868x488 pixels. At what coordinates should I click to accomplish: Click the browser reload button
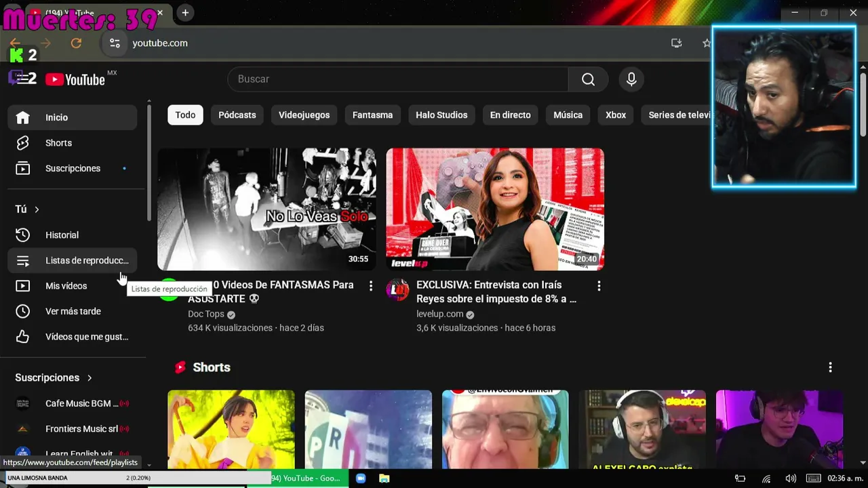pos(76,43)
